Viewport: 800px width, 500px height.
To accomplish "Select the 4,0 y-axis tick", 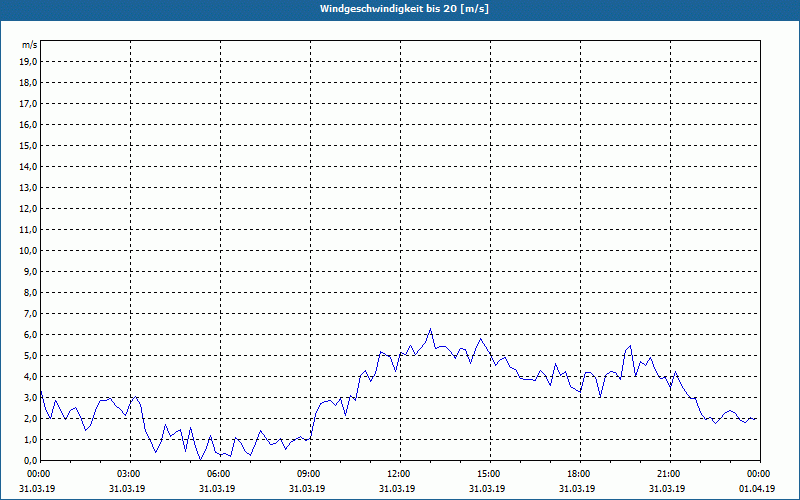I will pos(31,377).
